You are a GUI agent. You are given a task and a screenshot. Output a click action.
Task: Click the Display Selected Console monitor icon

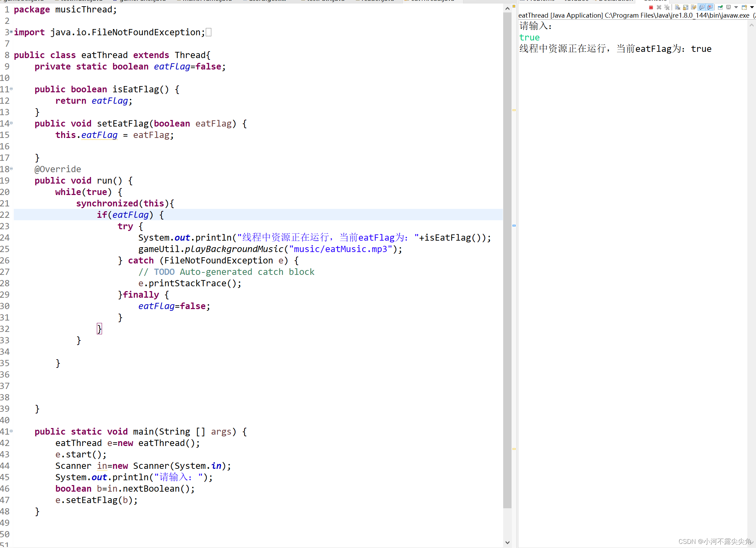pos(728,7)
